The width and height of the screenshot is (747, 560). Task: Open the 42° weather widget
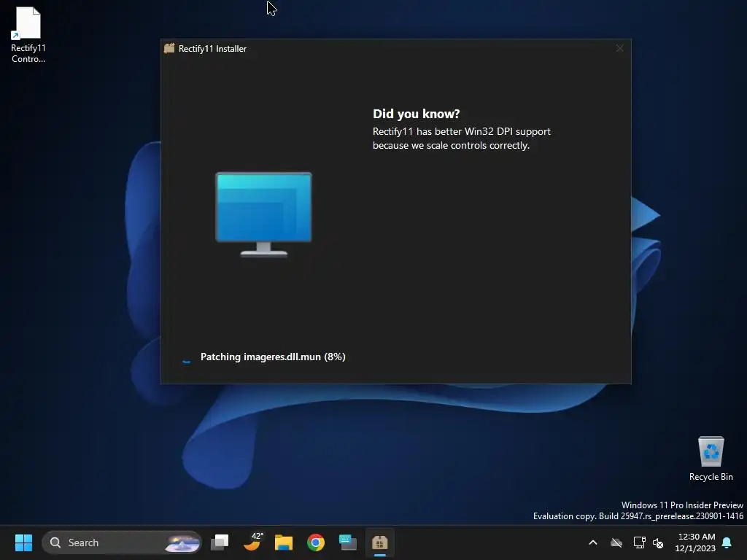(252, 542)
